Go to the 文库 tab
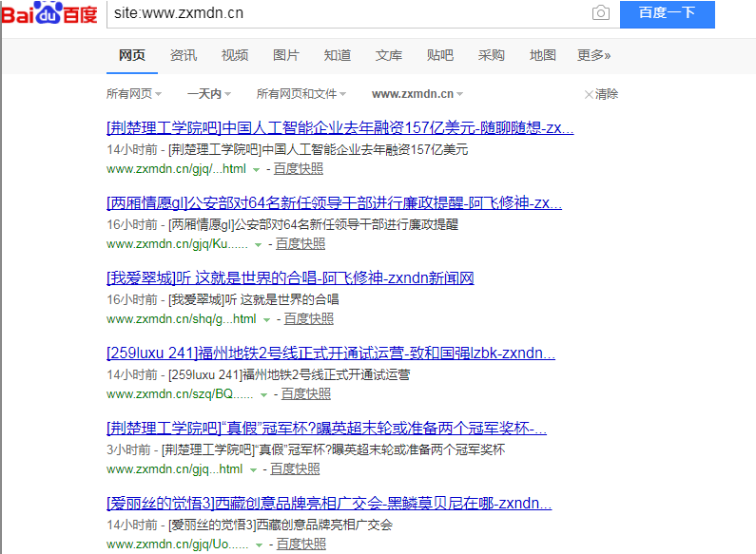Image resolution: width=756 pixels, height=554 pixels. coord(389,55)
